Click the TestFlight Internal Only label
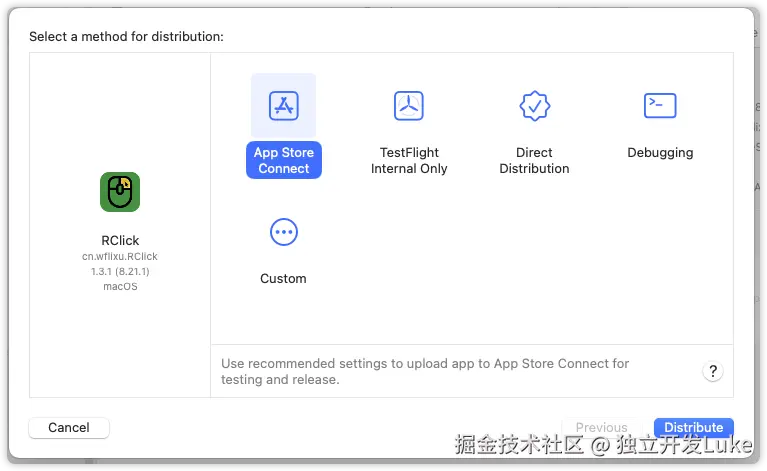 (x=409, y=160)
